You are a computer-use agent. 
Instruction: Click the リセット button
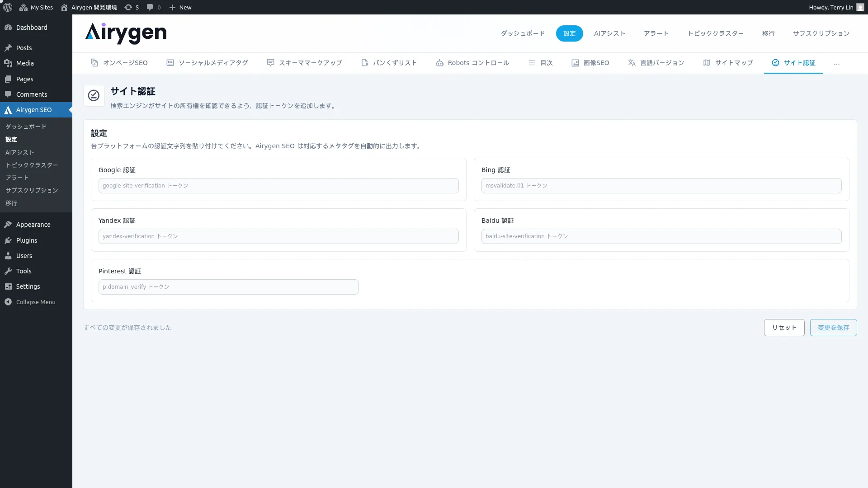point(784,328)
